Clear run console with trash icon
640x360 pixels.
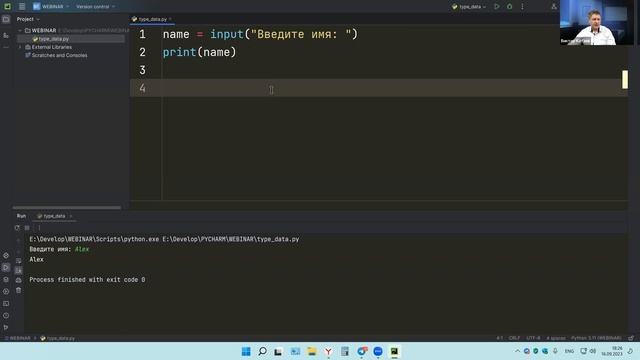point(18,290)
